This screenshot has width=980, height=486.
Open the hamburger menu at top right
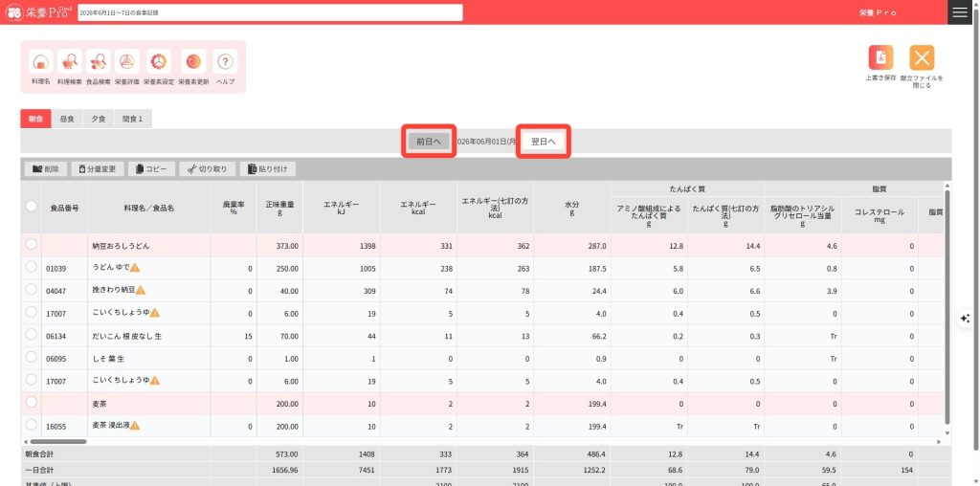[x=959, y=12]
